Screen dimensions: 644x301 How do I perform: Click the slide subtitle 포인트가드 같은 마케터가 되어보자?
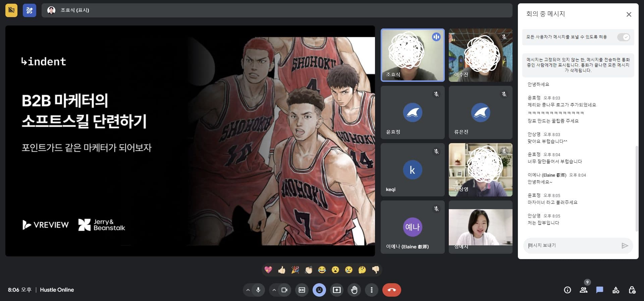point(87,148)
